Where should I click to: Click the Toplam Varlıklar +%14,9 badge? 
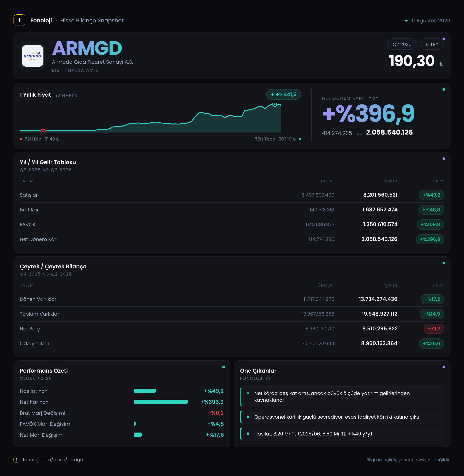pyautogui.click(x=432, y=314)
